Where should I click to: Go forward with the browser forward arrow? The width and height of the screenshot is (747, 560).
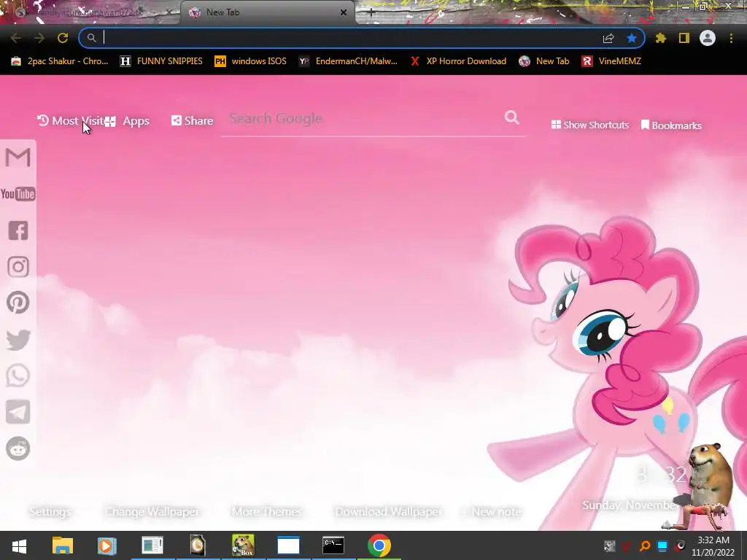click(39, 38)
